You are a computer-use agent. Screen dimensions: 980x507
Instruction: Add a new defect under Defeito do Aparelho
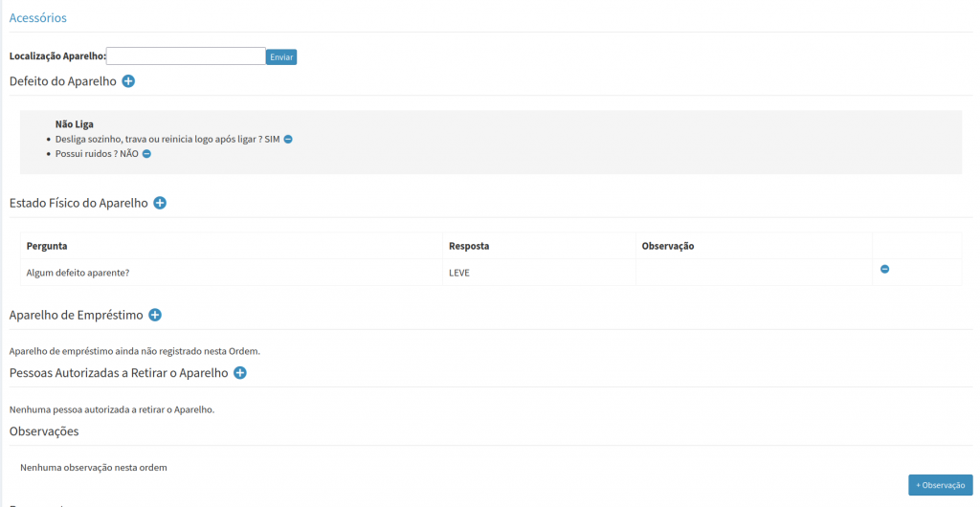pyautogui.click(x=128, y=81)
